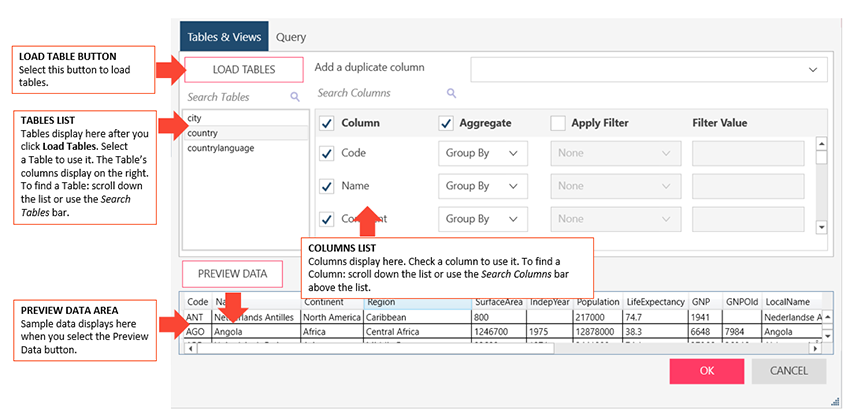
Task: Expand the Group By dropdown for Code
Action: click(x=483, y=153)
